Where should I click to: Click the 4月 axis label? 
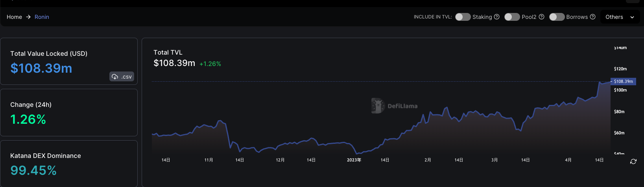click(x=568, y=160)
